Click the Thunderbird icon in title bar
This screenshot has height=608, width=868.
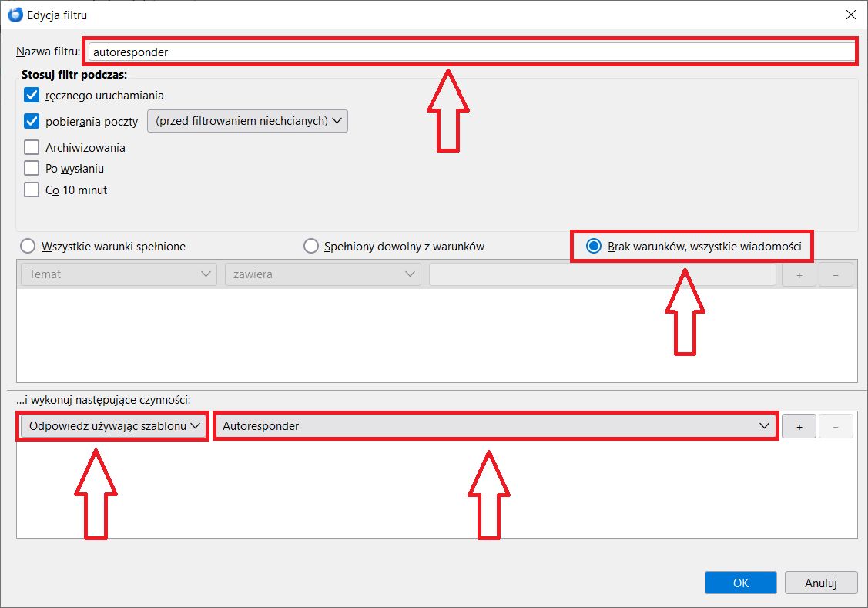point(15,15)
